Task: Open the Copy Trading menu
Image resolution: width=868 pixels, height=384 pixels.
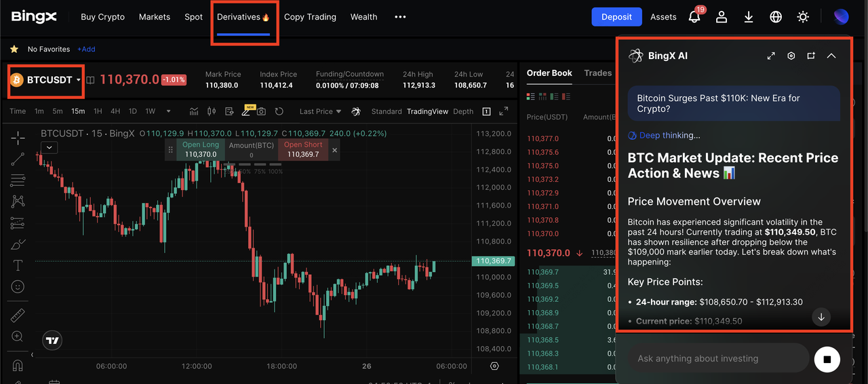Action: coord(310,17)
